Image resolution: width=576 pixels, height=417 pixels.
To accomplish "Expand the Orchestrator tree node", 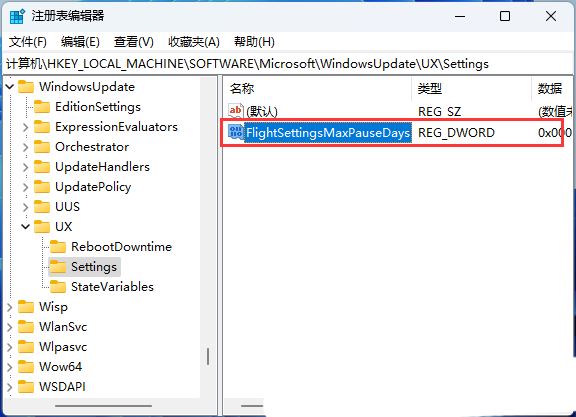I will point(26,147).
